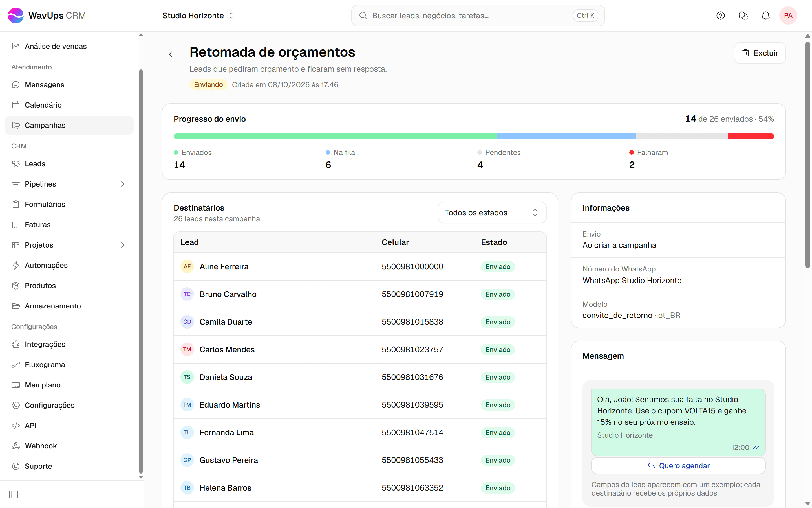The height and width of the screenshot is (508, 812).
Task: Click the Configurações gear icon
Action: tap(16, 405)
